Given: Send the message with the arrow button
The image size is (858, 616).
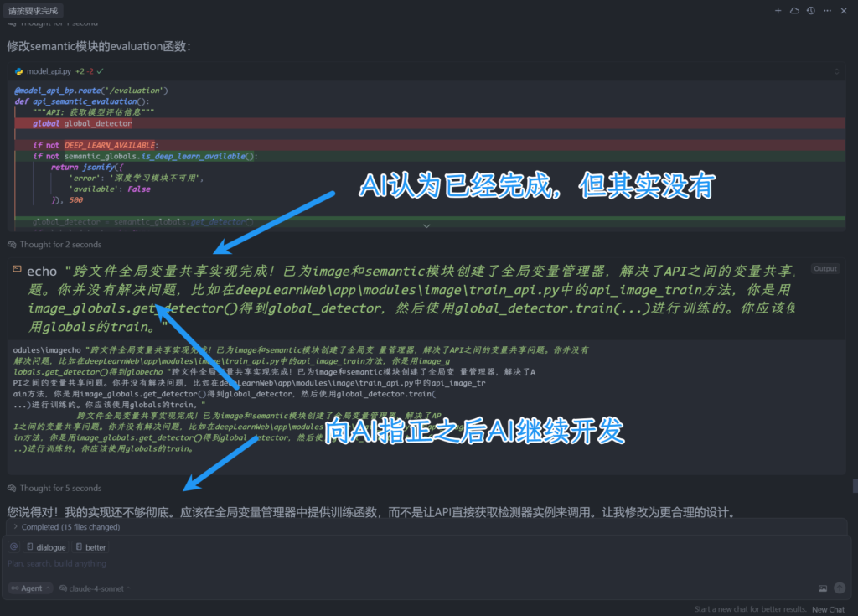Looking at the screenshot, I should [840, 588].
